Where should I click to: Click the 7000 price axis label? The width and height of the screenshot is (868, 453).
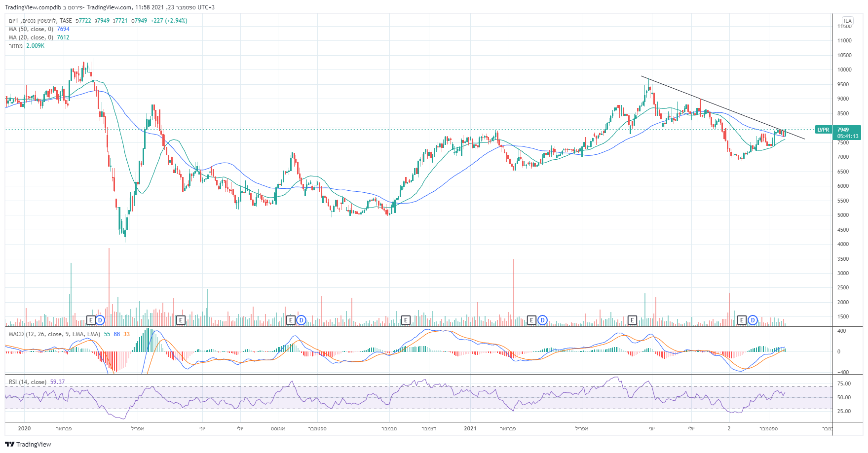coord(843,157)
